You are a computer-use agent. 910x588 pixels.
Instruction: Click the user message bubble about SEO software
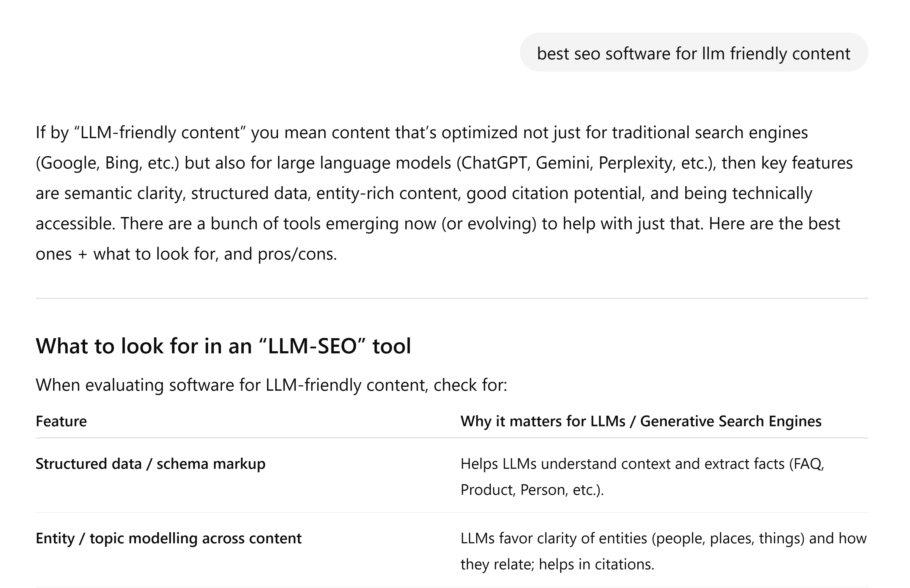point(693,53)
